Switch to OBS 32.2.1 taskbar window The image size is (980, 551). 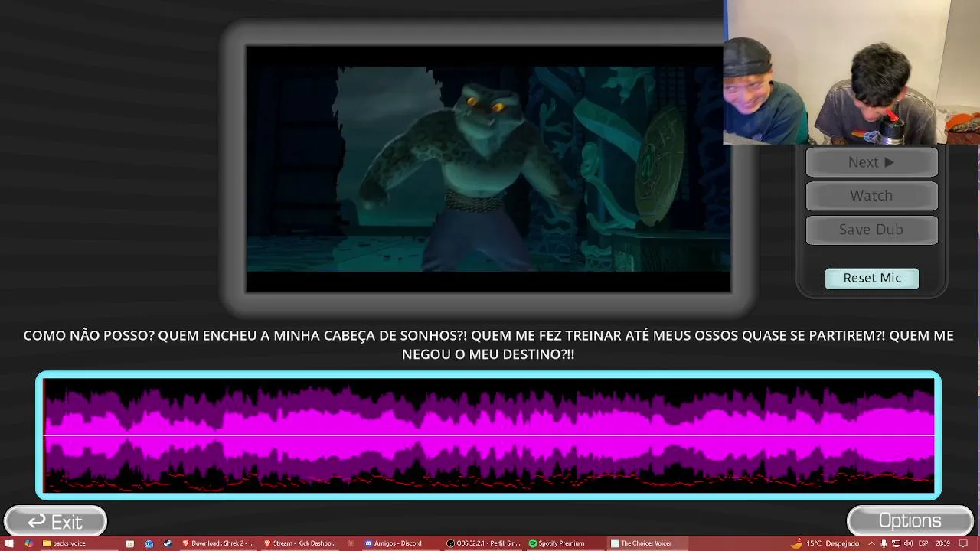pyautogui.click(x=484, y=543)
